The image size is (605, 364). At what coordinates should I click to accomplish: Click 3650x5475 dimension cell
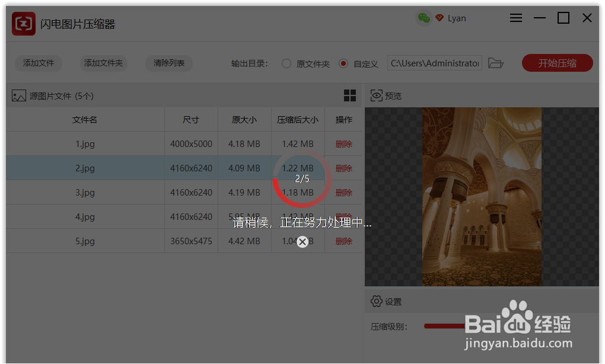tap(192, 241)
